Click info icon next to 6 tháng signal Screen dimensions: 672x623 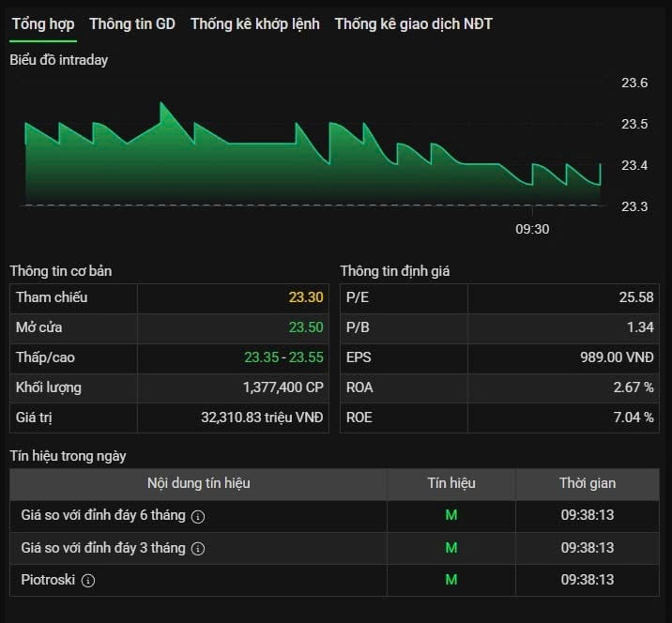coord(198,517)
